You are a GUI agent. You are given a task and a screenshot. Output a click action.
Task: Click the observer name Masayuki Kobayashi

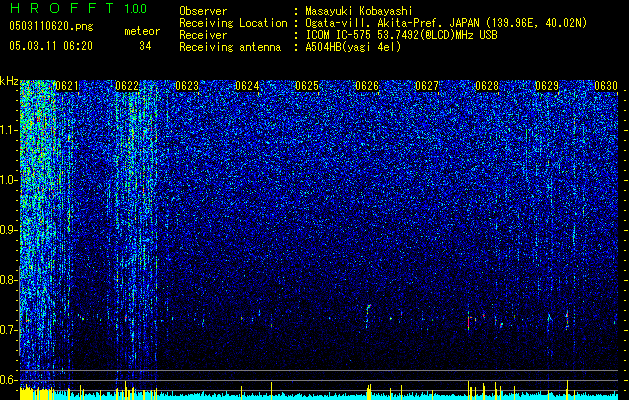pyautogui.click(x=359, y=11)
